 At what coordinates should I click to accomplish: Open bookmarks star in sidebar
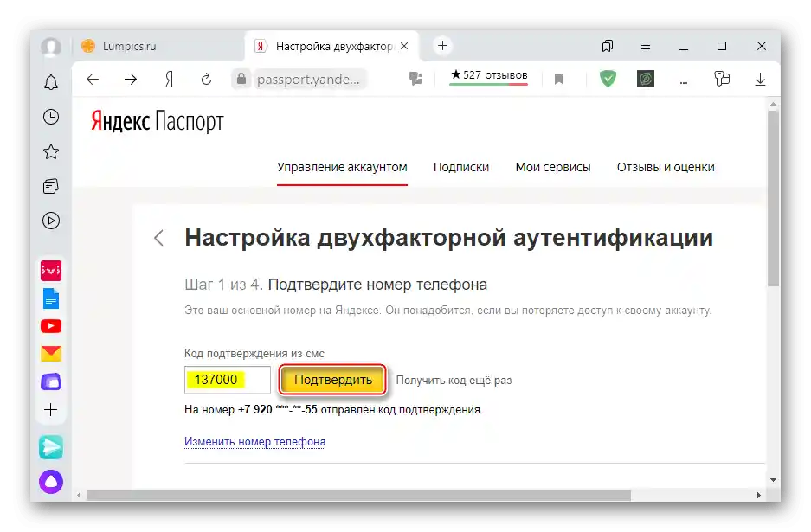tap(51, 151)
